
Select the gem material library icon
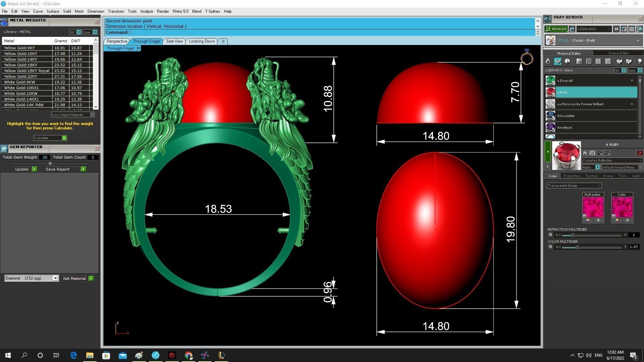[557, 61]
